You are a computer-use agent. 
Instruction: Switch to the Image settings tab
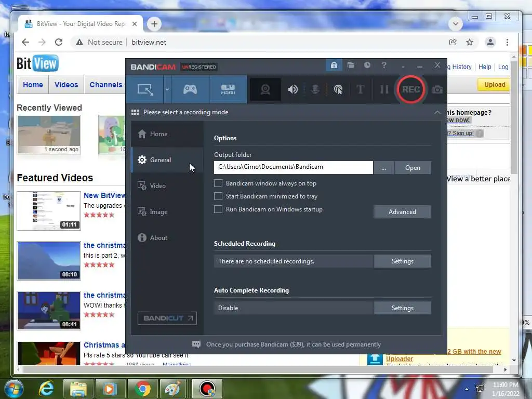[x=167, y=212]
